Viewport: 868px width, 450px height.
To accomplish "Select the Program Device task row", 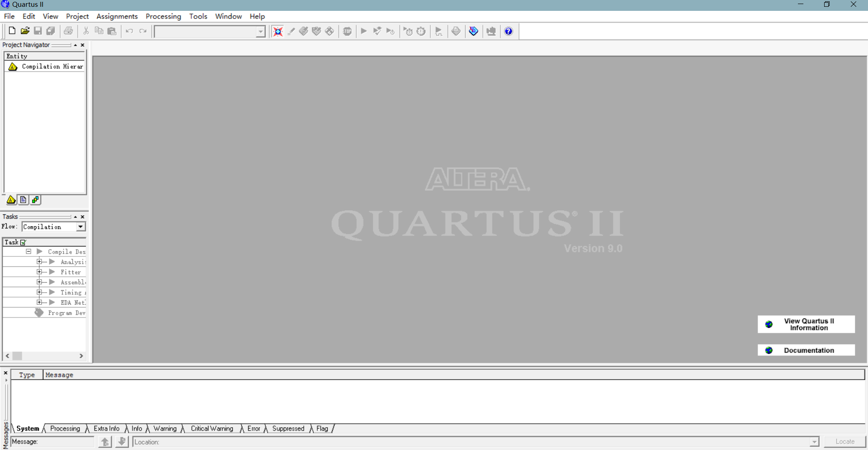I will (x=44, y=313).
